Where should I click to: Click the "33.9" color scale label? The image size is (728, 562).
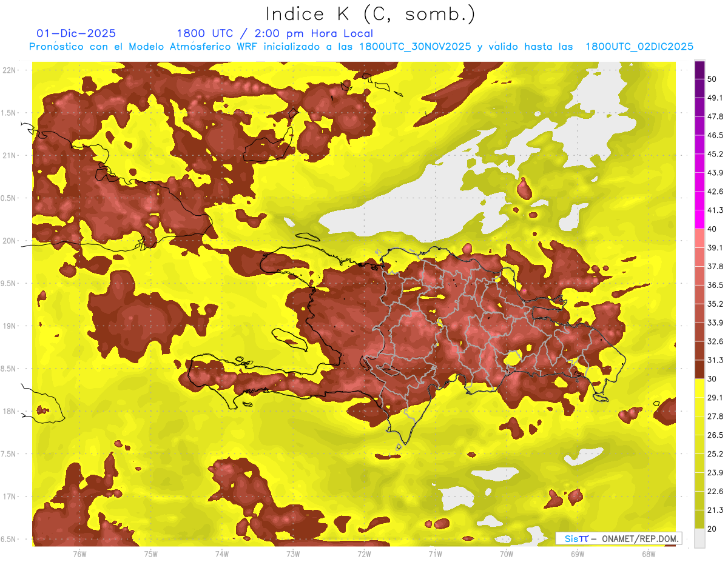(715, 323)
